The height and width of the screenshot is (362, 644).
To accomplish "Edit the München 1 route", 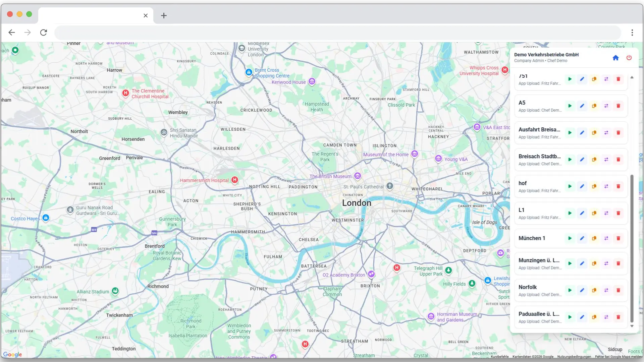I will pos(582,238).
